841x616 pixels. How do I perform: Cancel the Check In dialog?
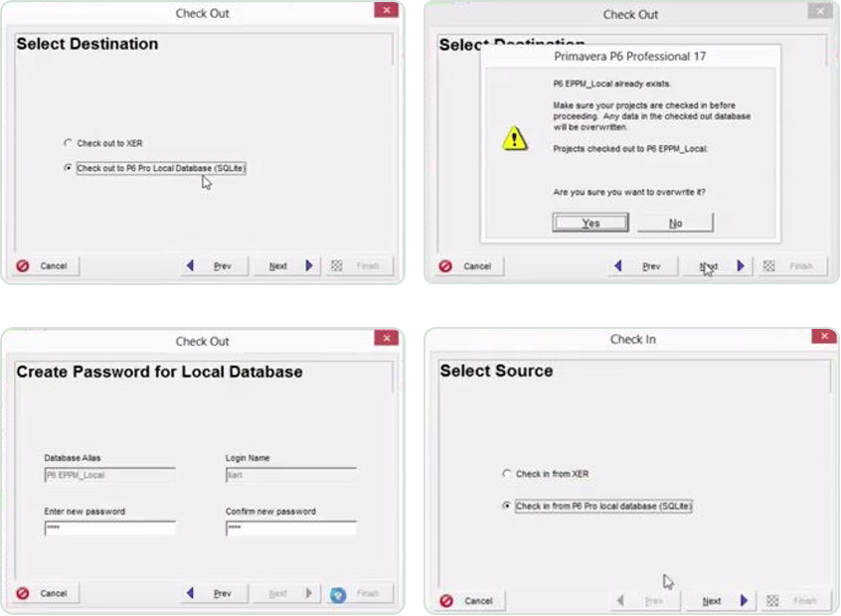(470, 601)
